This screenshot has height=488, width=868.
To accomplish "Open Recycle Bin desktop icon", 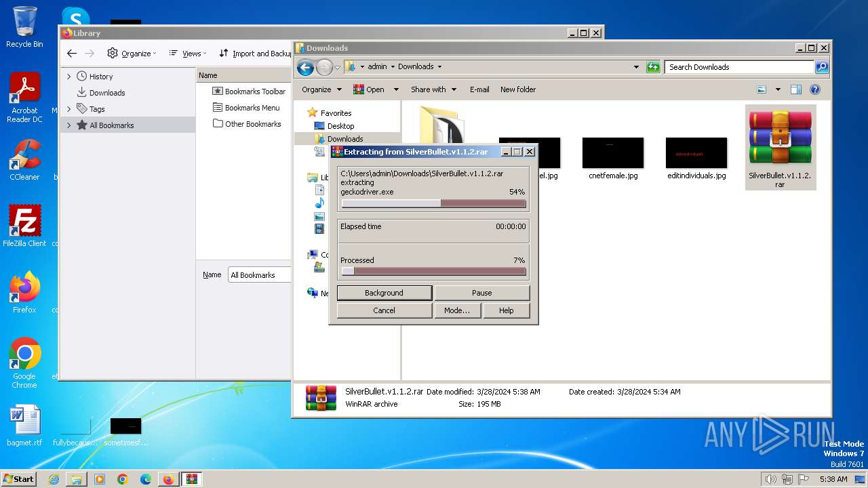I will tap(24, 27).
